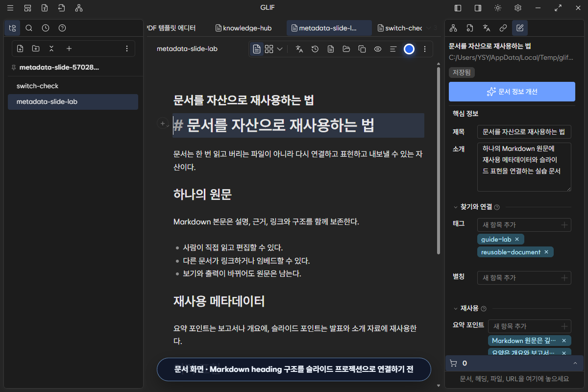Select document view mode in editor toolbar
The image size is (588, 392).
point(257,49)
